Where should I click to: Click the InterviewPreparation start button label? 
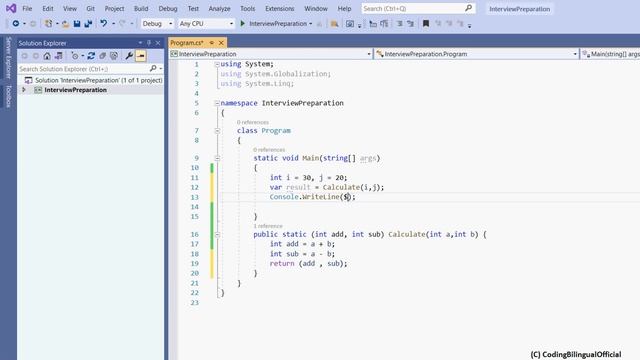tap(278, 24)
